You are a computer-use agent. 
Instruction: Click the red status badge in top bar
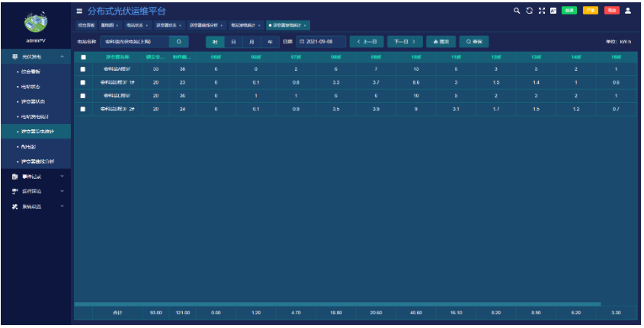coord(612,11)
